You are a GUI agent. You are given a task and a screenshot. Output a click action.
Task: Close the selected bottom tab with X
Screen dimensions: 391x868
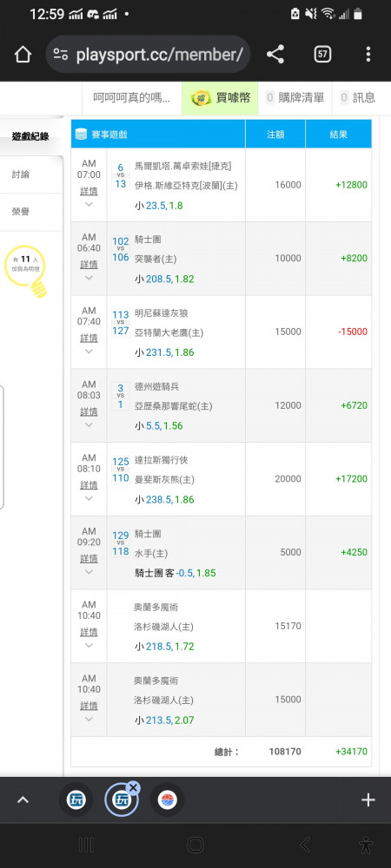134,788
